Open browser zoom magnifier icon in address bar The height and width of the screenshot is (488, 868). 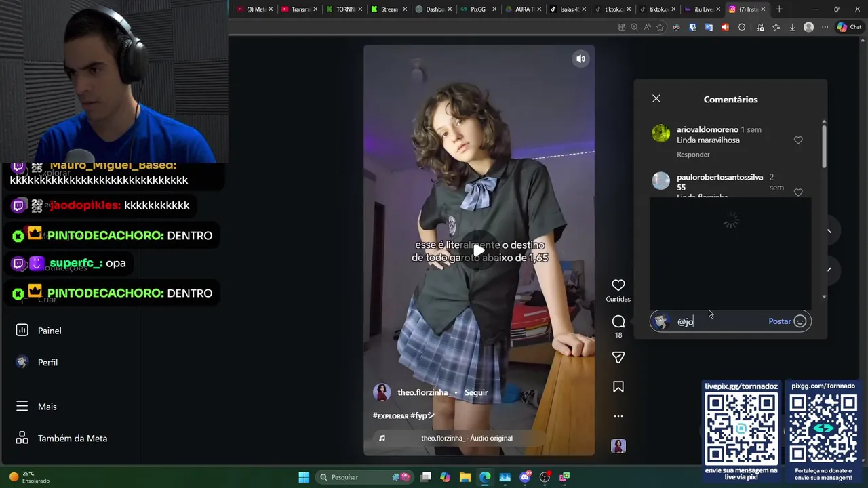tap(634, 27)
